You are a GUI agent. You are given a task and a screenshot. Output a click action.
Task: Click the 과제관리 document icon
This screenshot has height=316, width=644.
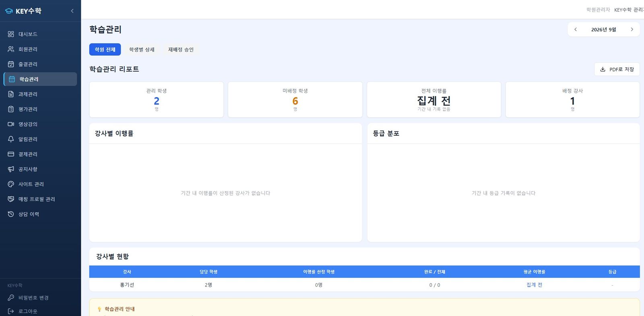click(11, 94)
